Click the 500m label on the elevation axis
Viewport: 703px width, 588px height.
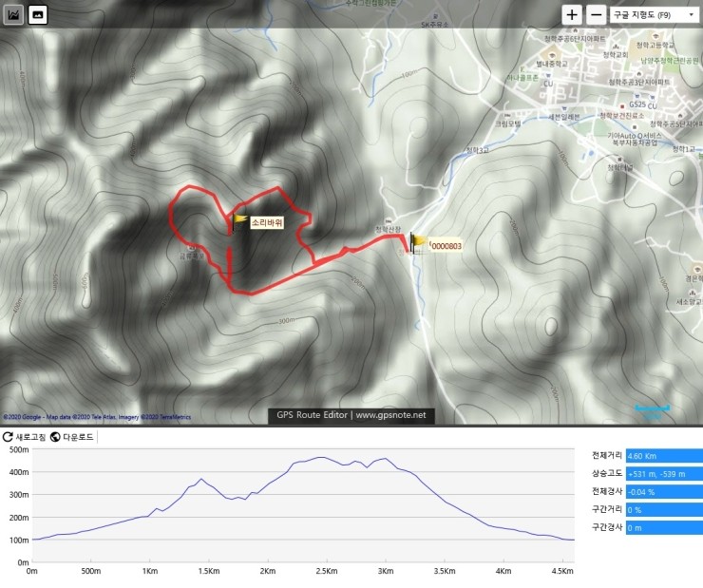(x=19, y=449)
